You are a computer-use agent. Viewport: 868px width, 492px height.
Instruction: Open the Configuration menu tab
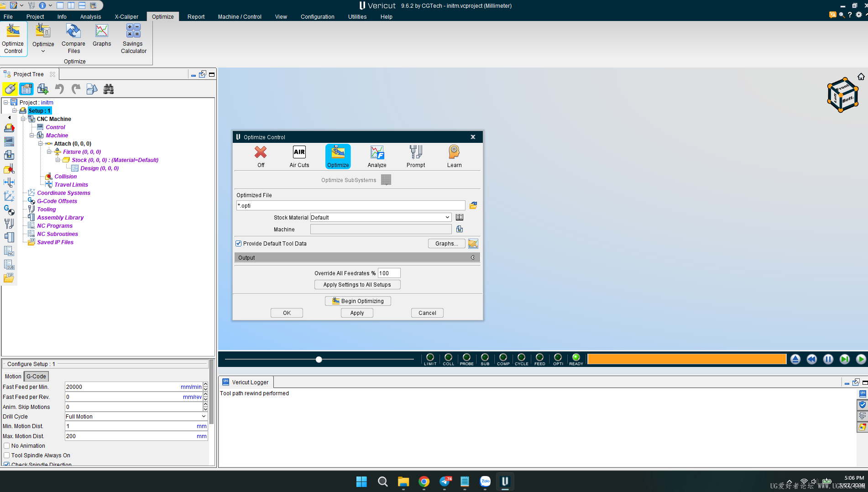pyautogui.click(x=318, y=16)
